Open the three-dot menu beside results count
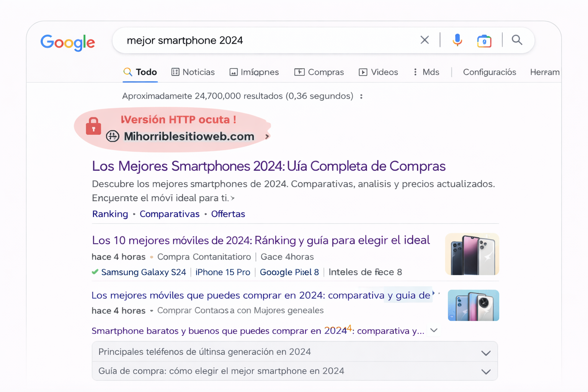This screenshot has width=588, height=392. point(361,96)
